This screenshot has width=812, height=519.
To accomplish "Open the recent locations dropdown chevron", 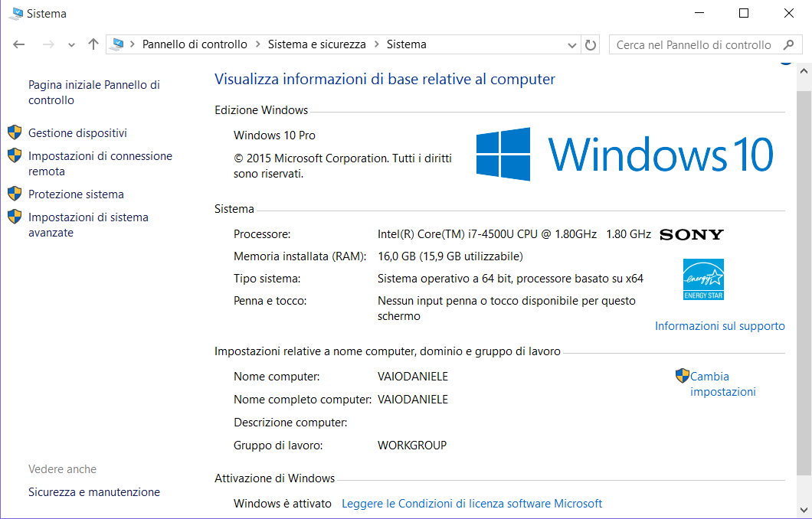I will pyautogui.click(x=71, y=45).
